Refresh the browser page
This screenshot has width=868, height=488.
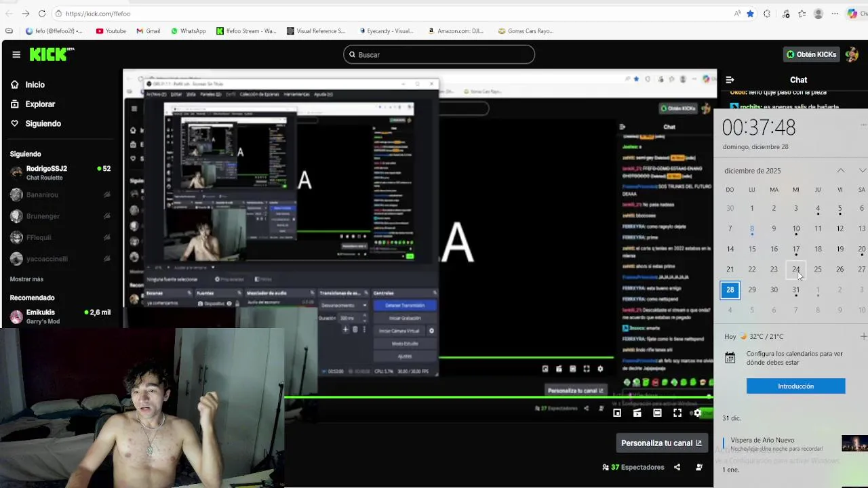[x=42, y=14]
